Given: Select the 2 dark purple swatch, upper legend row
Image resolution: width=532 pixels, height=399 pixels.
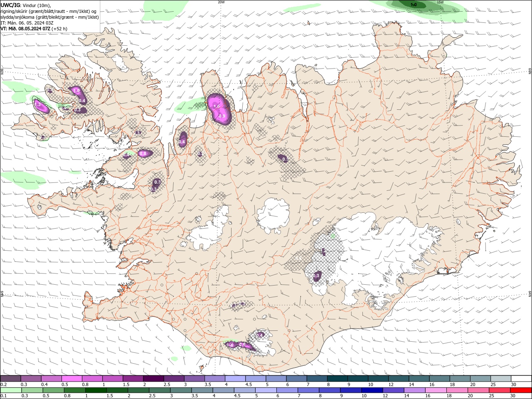Looking at the screenshot, I should (x=153, y=379).
